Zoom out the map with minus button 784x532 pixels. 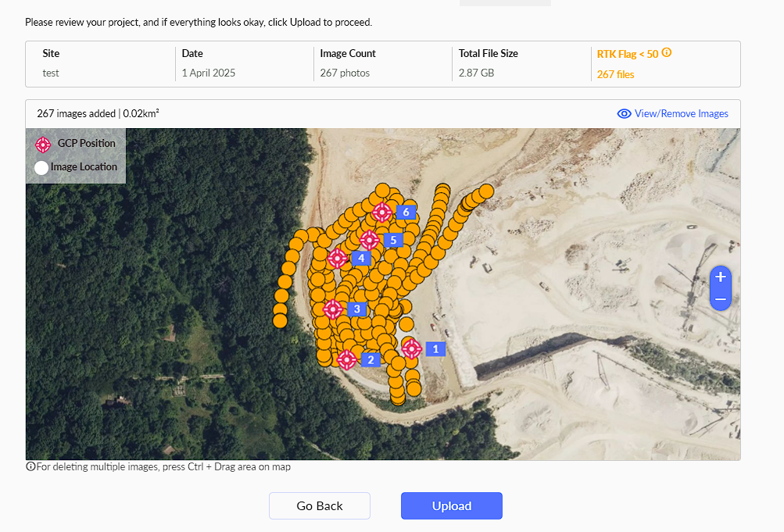coord(720,299)
